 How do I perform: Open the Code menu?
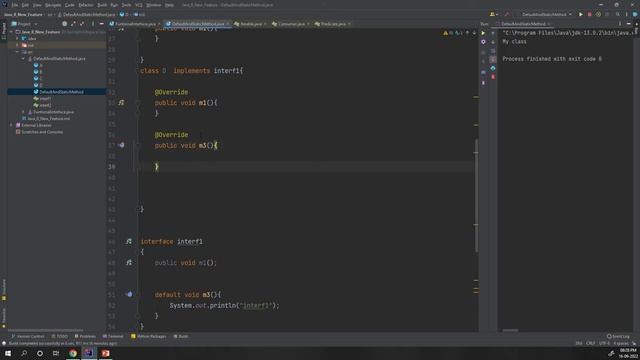coord(70,5)
